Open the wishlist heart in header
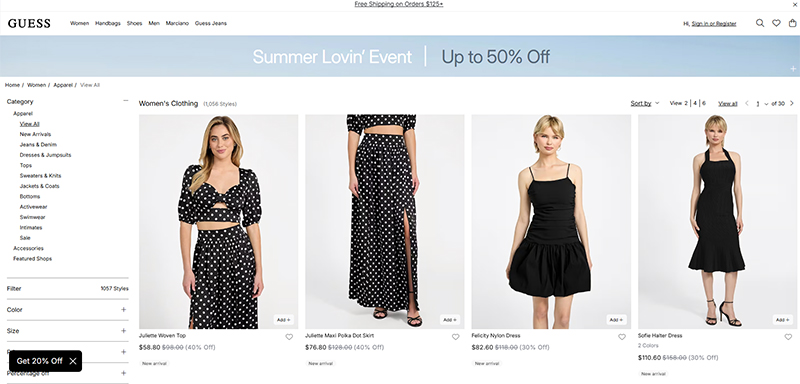This screenshot has width=800, height=384. [776, 23]
